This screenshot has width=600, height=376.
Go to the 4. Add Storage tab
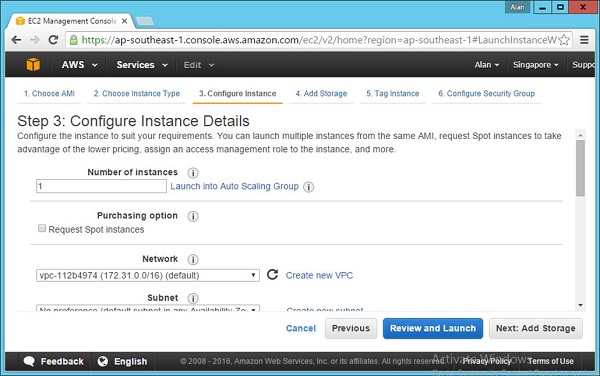(321, 93)
